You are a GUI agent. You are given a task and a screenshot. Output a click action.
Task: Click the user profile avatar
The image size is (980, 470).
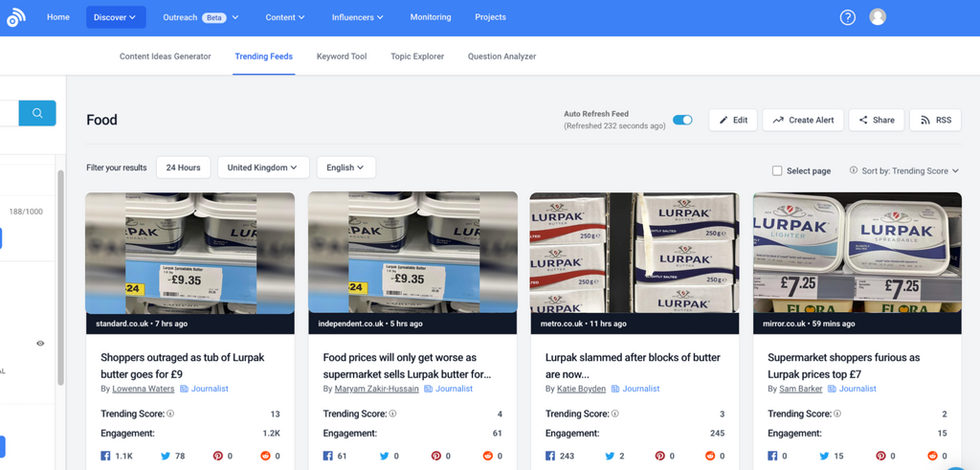(878, 17)
